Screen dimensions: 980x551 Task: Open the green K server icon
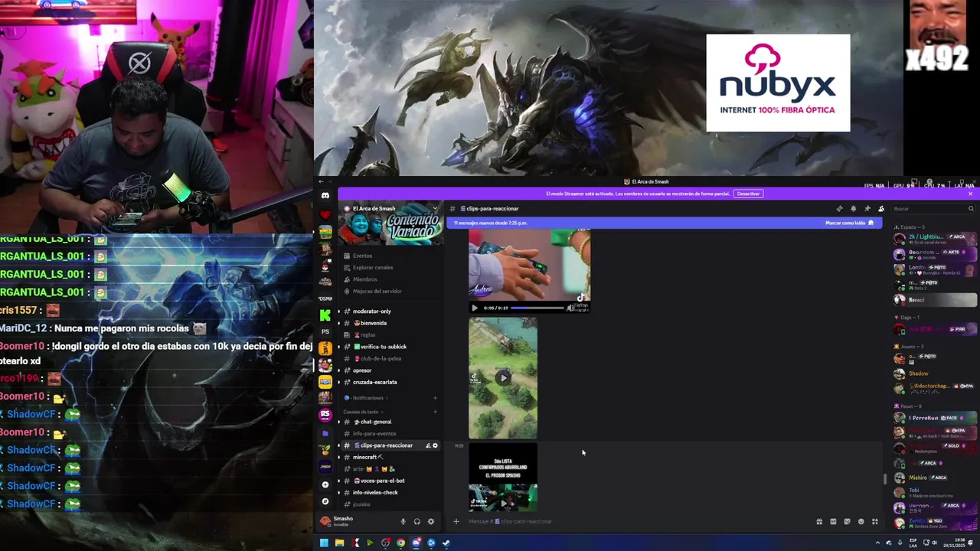coord(325,315)
